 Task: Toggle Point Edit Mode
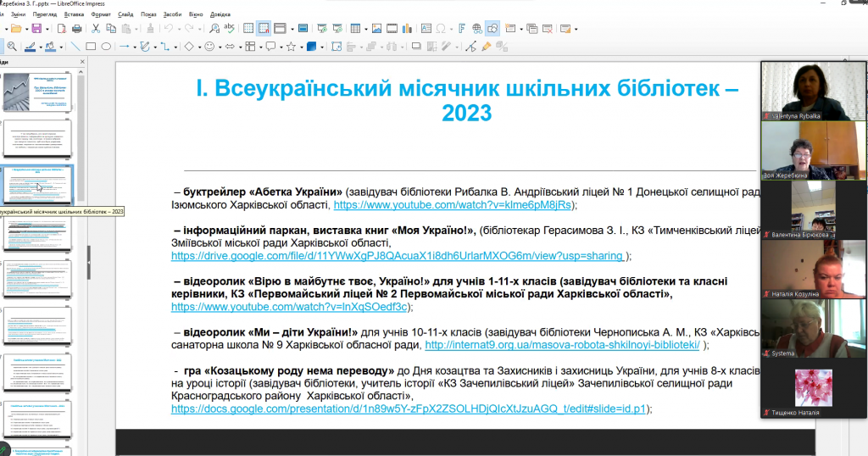point(470,47)
